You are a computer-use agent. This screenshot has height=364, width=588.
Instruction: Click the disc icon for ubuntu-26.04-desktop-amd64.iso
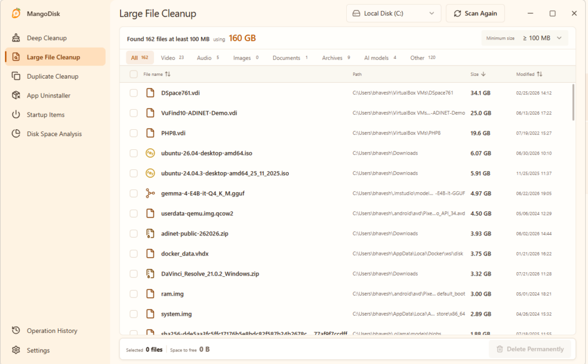point(150,153)
